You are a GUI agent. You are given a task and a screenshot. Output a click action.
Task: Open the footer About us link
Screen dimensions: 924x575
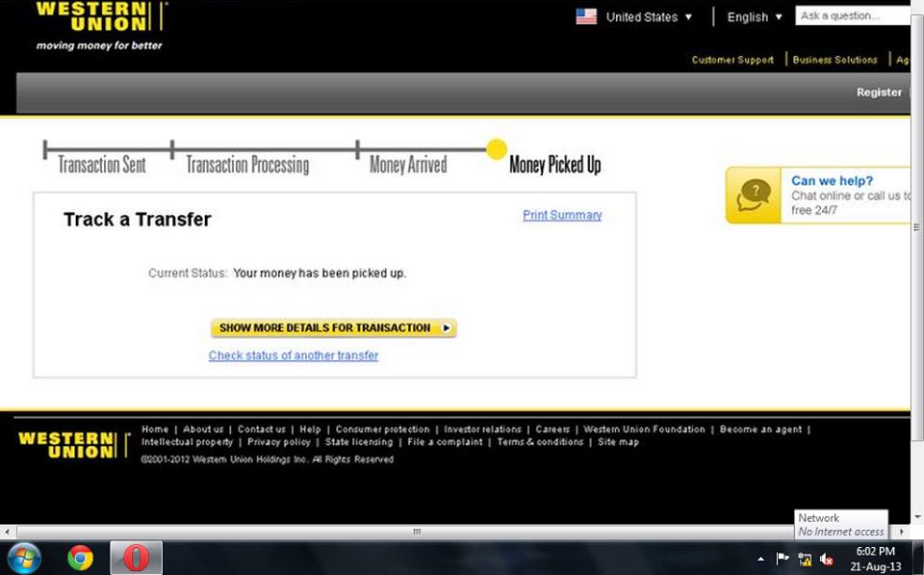click(203, 430)
